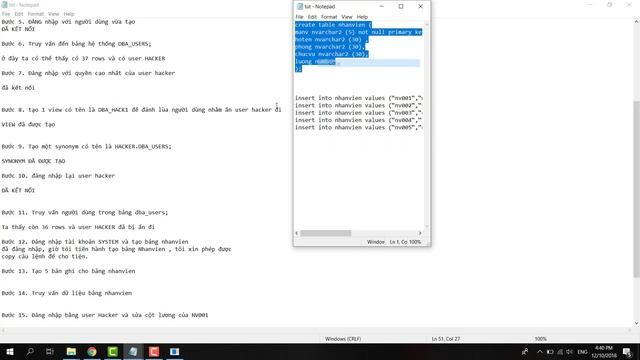Viewport: 640px width, 360px height.
Task: Open Help menu in front tut Notepad
Action: pos(362,17)
